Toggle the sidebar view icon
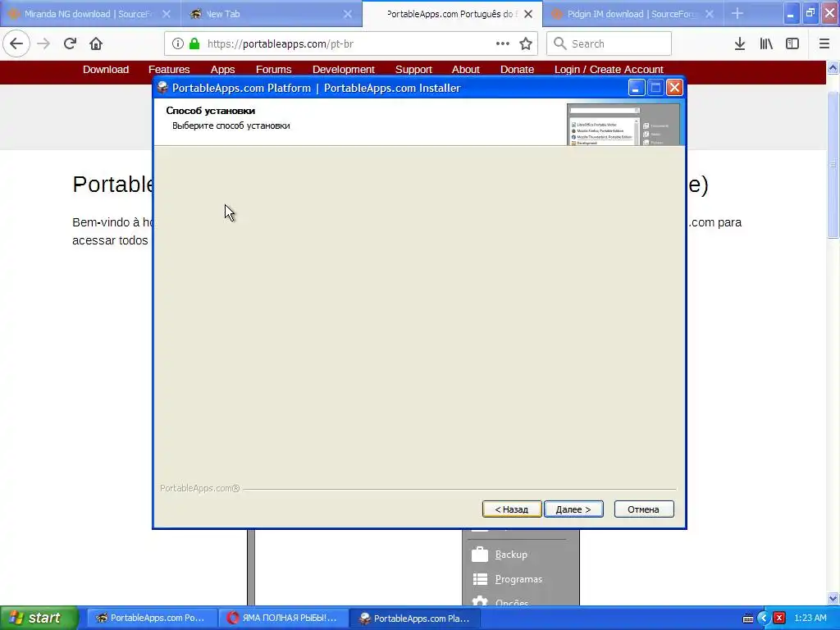The height and width of the screenshot is (630, 840). (792, 43)
